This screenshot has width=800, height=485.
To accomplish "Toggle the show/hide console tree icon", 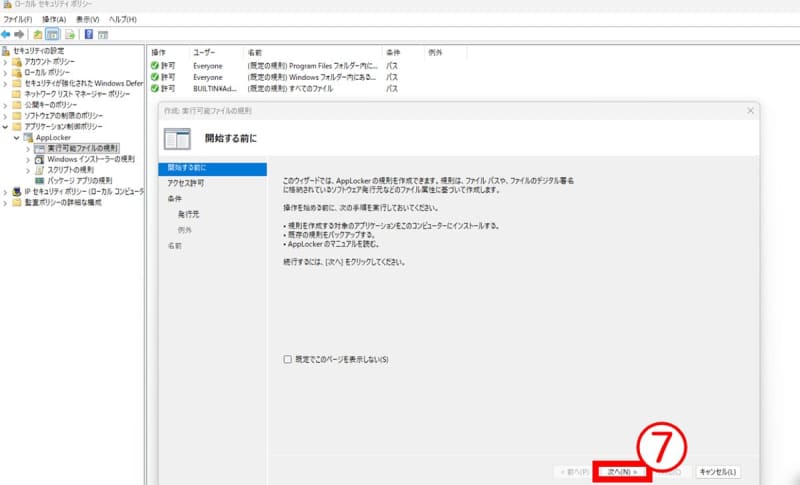I will coord(53,33).
